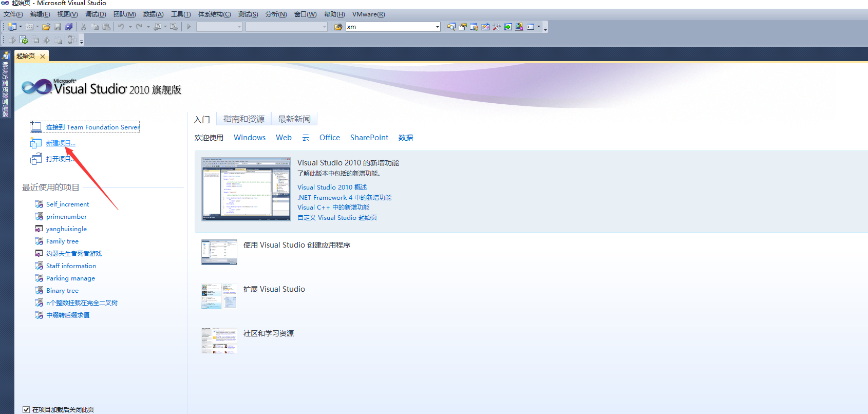Open recent project 'Family tree'
This screenshot has width=868, height=414.
click(x=62, y=241)
